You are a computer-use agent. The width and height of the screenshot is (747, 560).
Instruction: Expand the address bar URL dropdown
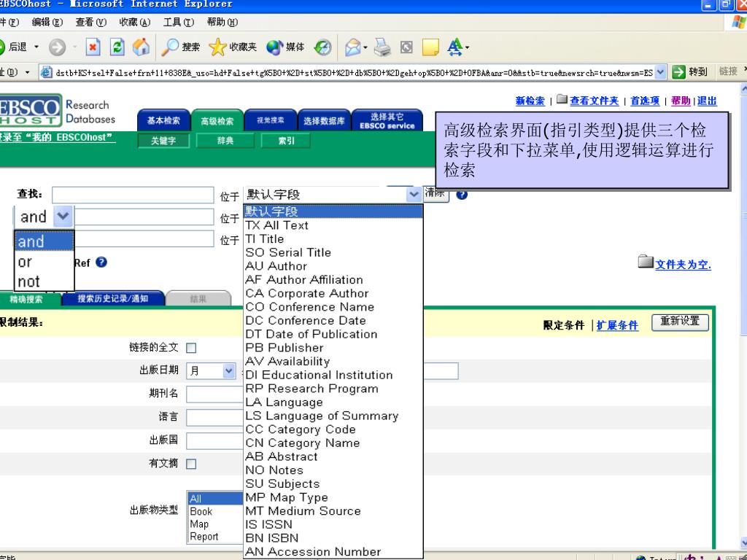[659, 72]
